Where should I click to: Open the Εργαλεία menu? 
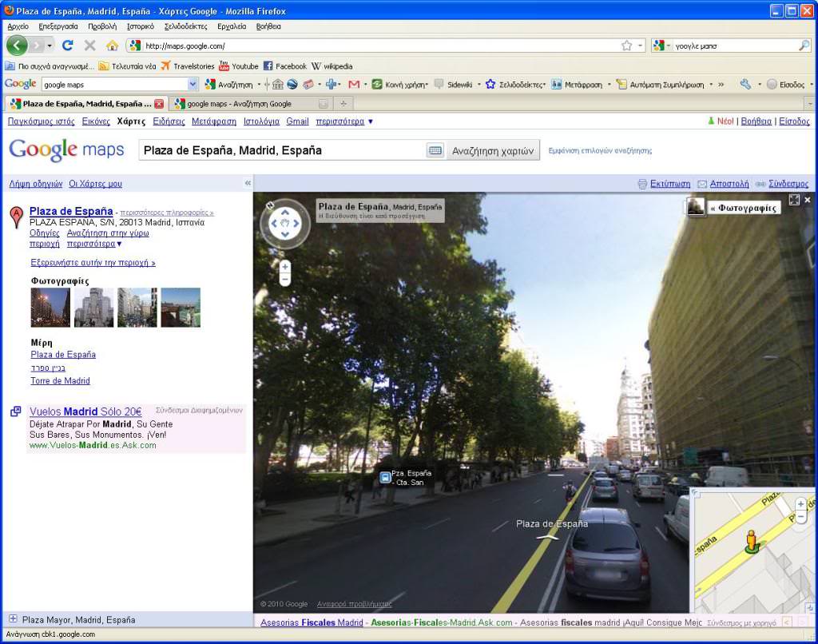tap(232, 26)
